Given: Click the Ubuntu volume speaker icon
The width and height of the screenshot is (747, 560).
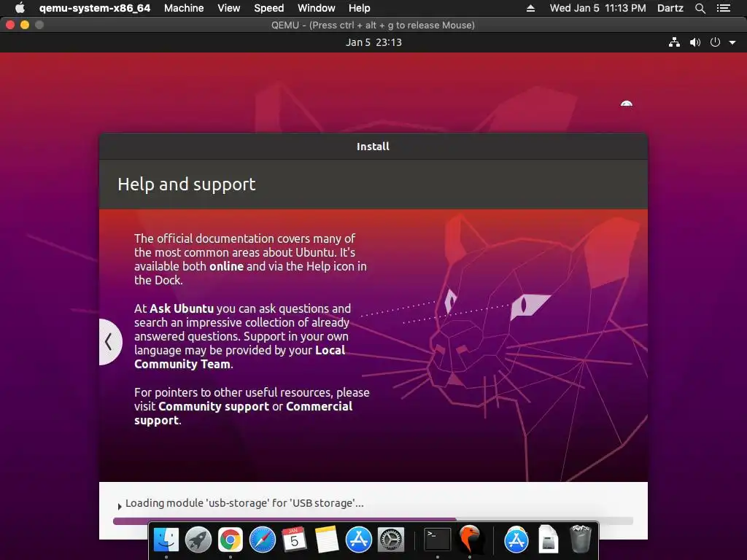Looking at the screenshot, I should point(695,42).
